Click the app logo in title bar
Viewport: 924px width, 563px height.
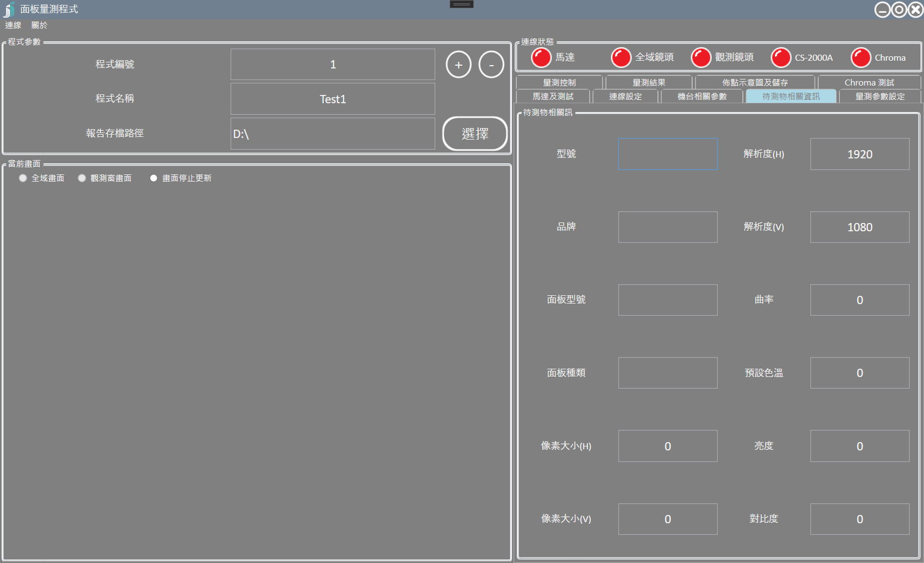pyautogui.click(x=9, y=9)
